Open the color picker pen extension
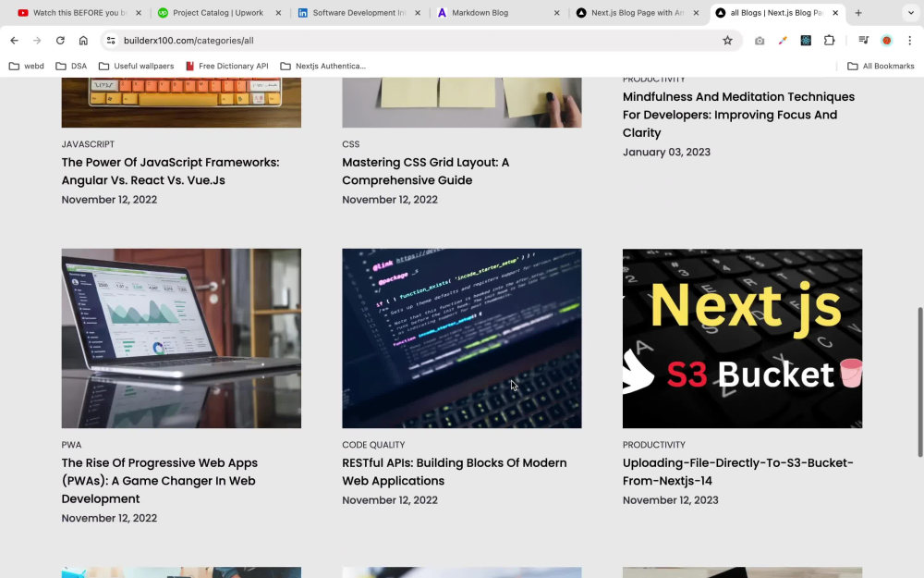The height and width of the screenshot is (578, 924). [783, 40]
